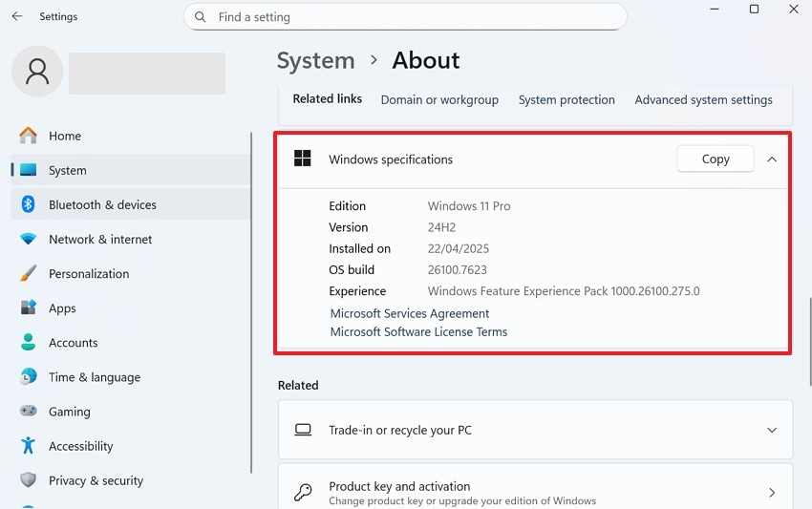Click the Personalization paintbrush icon
Image resolution: width=812 pixels, height=509 pixels.
point(28,273)
